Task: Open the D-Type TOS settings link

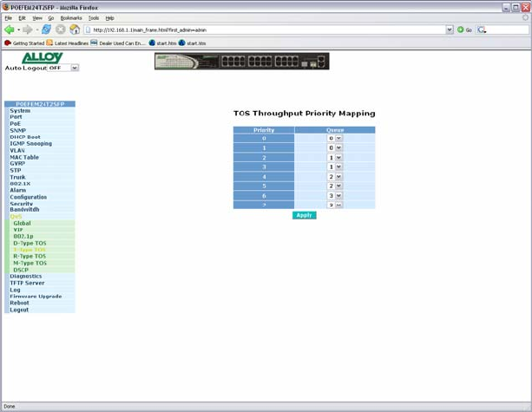Action: pyautogui.click(x=30, y=244)
